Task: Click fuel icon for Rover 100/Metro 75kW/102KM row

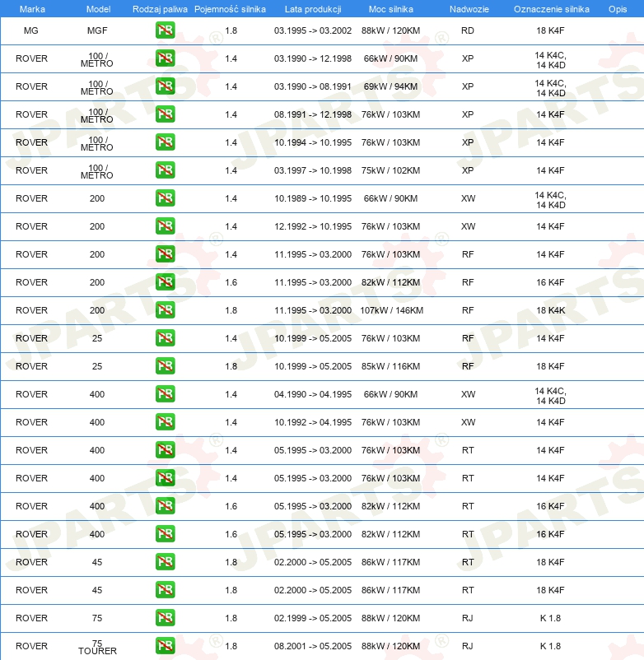Action: [x=165, y=170]
